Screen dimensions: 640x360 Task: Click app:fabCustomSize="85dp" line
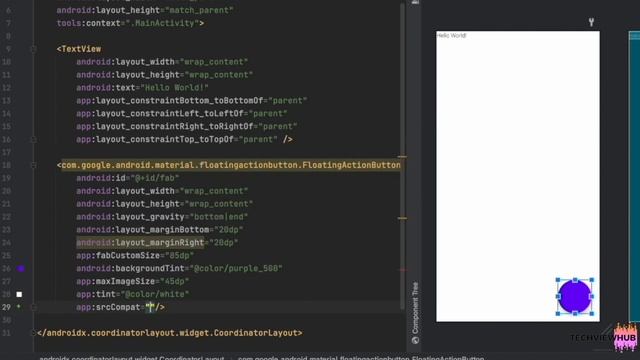[135, 256]
